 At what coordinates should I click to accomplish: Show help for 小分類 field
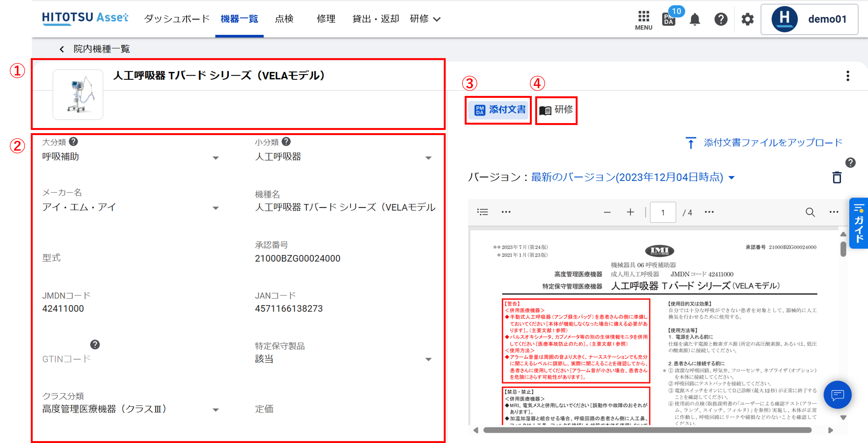coord(286,142)
